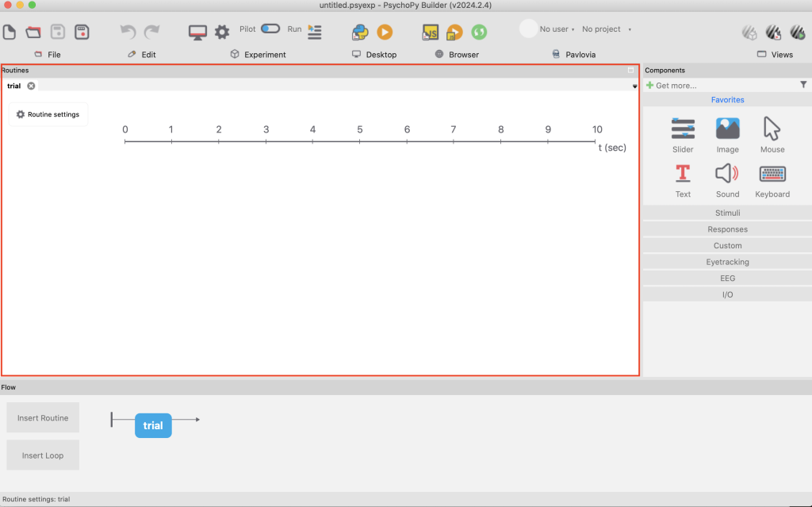Open the No user dropdown

[557, 29]
